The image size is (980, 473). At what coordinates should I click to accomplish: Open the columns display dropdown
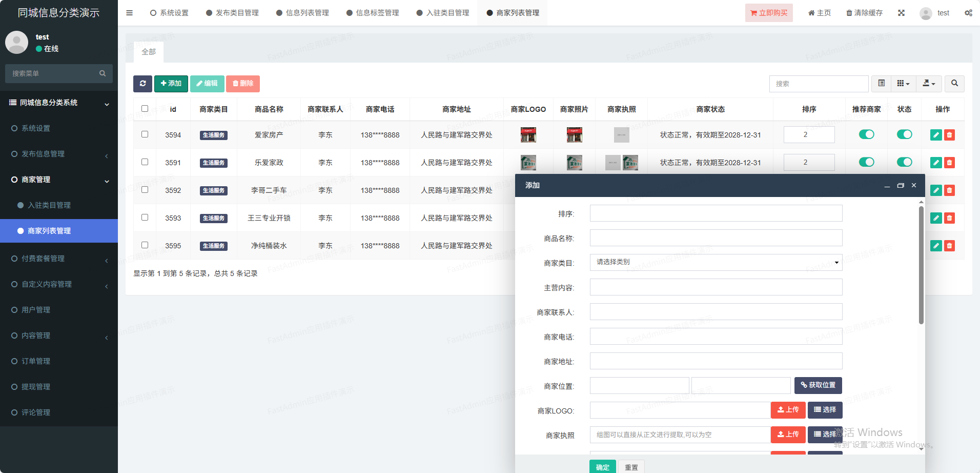click(x=903, y=84)
